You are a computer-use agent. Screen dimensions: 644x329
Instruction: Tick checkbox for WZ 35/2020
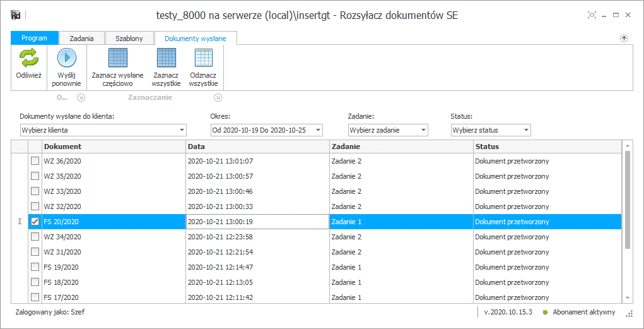35,176
